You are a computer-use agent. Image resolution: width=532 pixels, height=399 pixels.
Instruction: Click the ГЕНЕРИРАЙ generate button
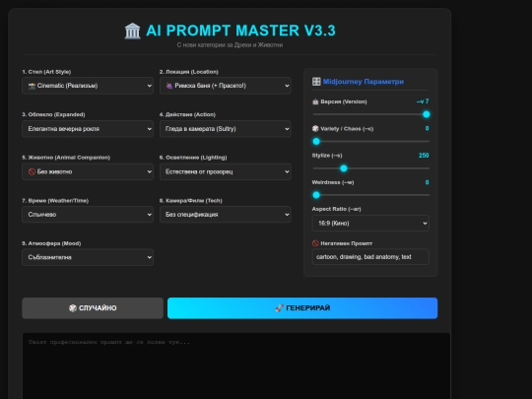(302, 308)
